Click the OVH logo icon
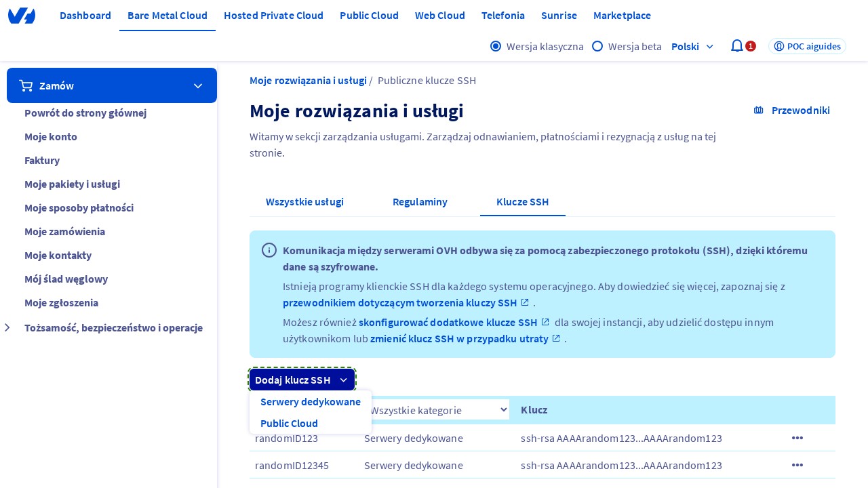The width and height of the screenshot is (868, 488). point(22,16)
